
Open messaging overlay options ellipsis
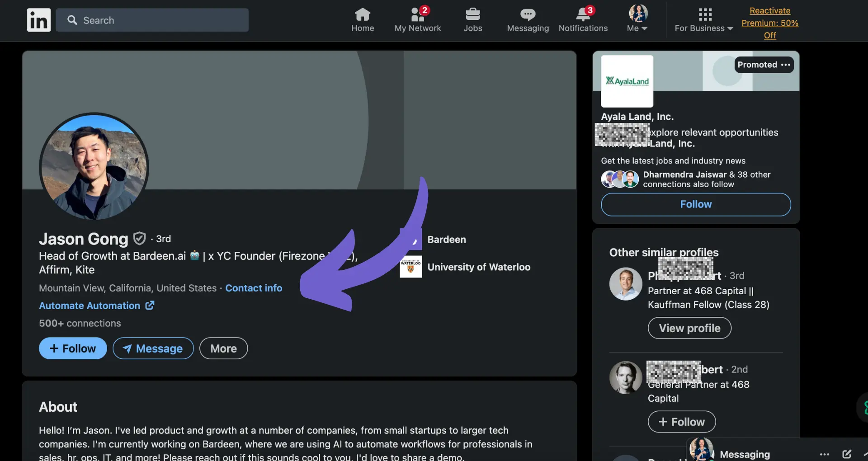tap(825, 454)
